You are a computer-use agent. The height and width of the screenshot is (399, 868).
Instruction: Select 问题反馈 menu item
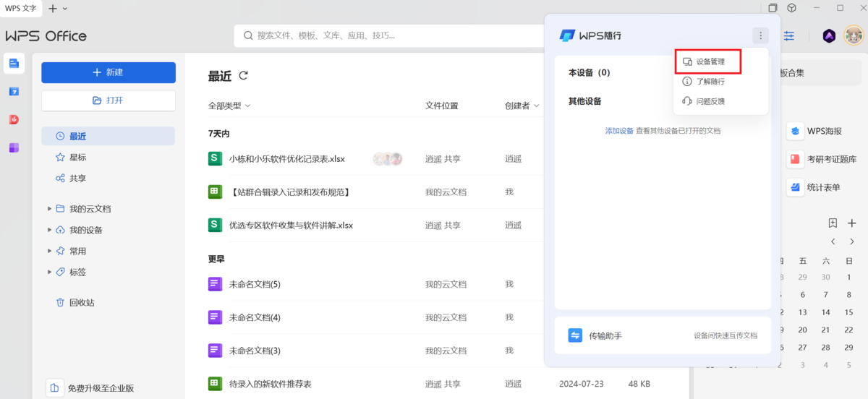pos(710,101)
